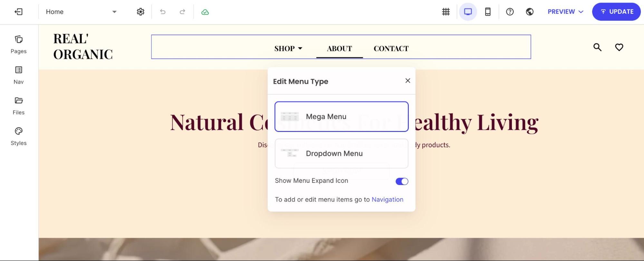644x261 pixels.
Task: Expand the PREVIEW dropdown
Action: click(566, 12)
